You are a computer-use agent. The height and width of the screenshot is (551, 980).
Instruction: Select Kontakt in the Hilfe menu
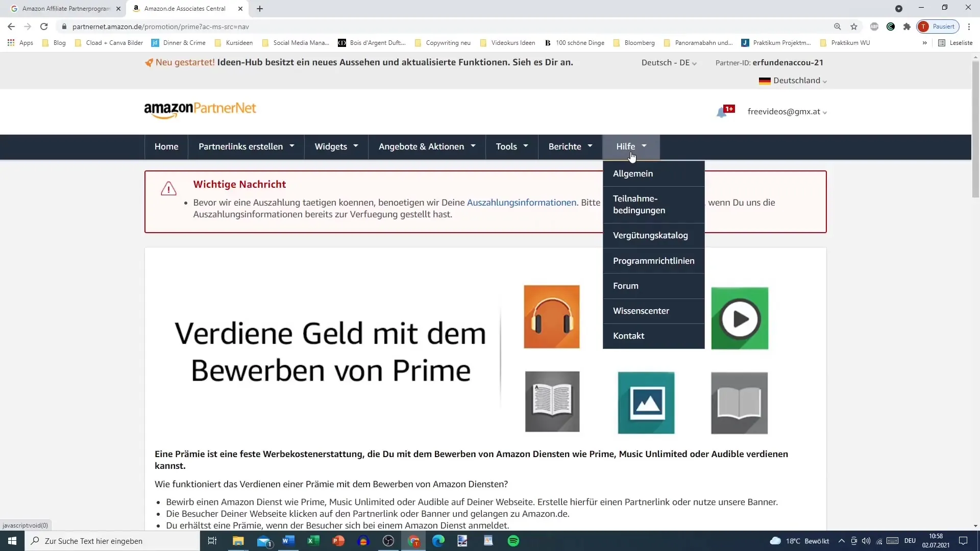pos(653,336)
